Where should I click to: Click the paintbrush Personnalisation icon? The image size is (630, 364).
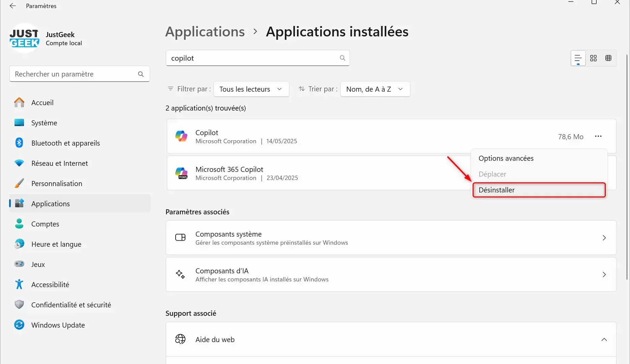tap(19, 183)
